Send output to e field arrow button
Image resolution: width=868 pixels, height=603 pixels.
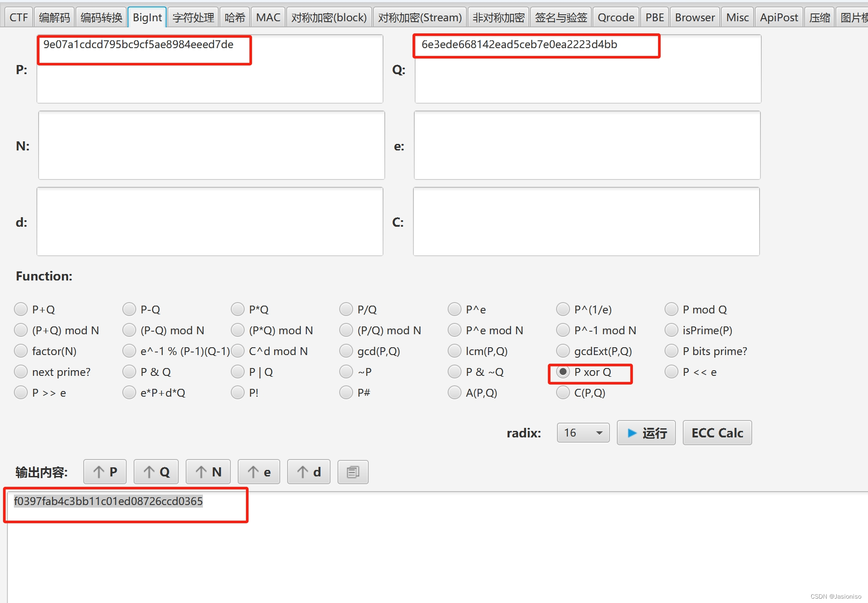[259, 472]
